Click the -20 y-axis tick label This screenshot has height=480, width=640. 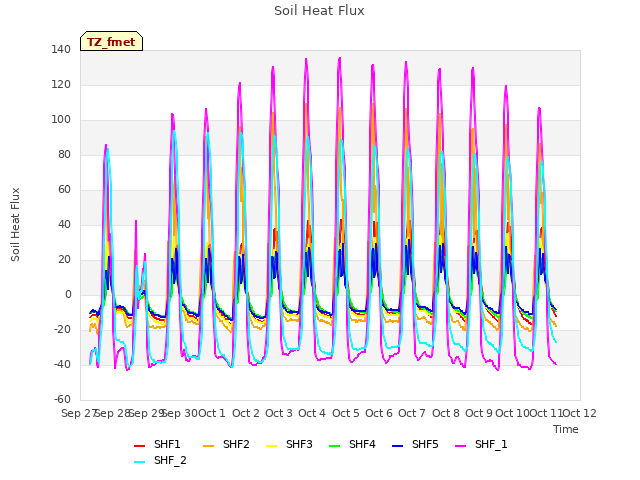click(62, 329)
